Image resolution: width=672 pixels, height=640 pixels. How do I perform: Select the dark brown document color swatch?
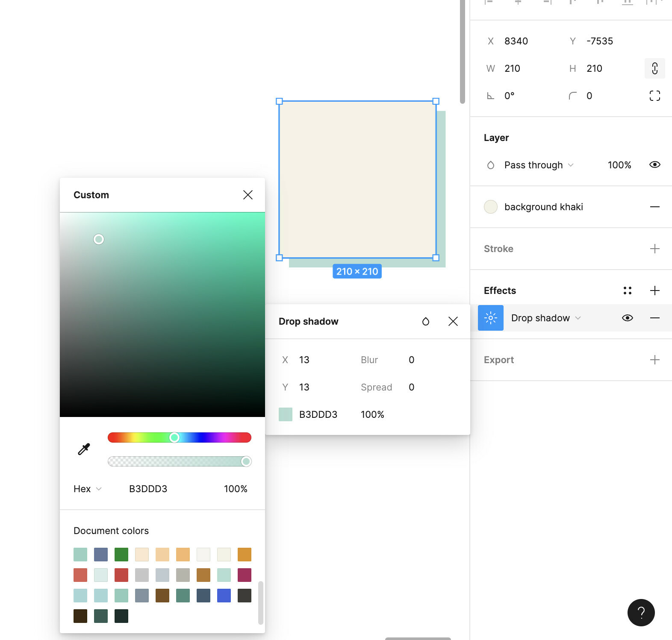click(80, 616)
